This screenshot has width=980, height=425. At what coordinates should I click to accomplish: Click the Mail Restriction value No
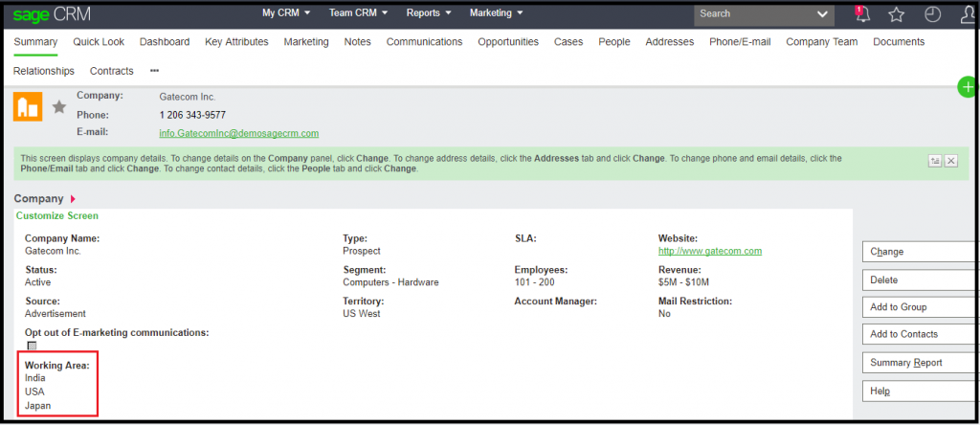pos(664,313)
